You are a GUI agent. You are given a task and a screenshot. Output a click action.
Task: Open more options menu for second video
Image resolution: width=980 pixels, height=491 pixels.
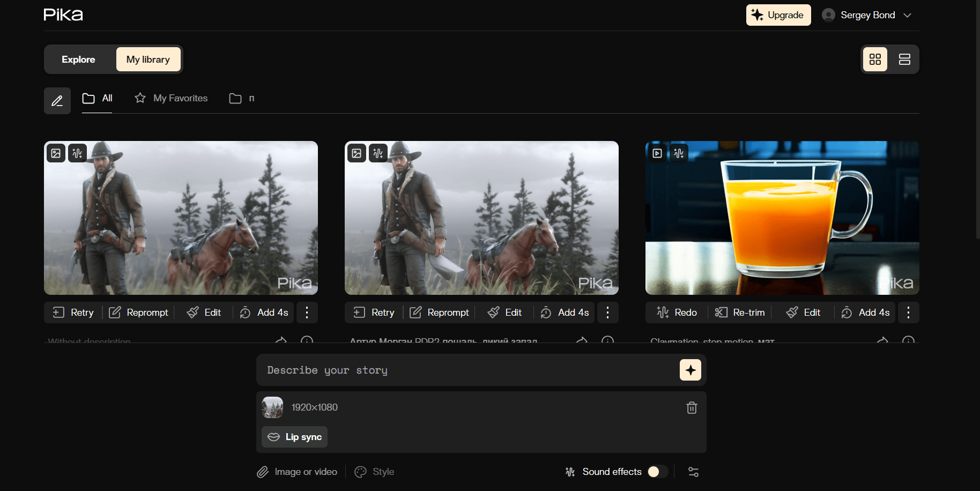tap(607, 313)
